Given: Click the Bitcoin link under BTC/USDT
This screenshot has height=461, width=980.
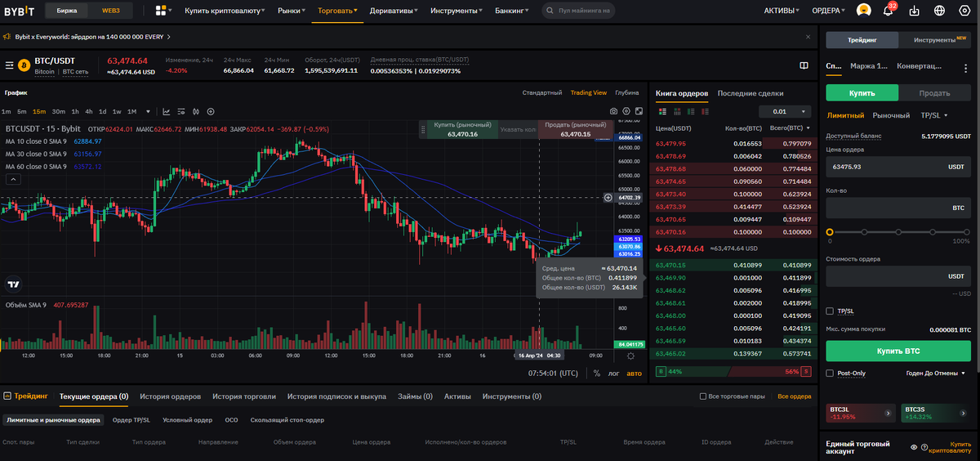Looking at the screenshot, I should (45, 72).
